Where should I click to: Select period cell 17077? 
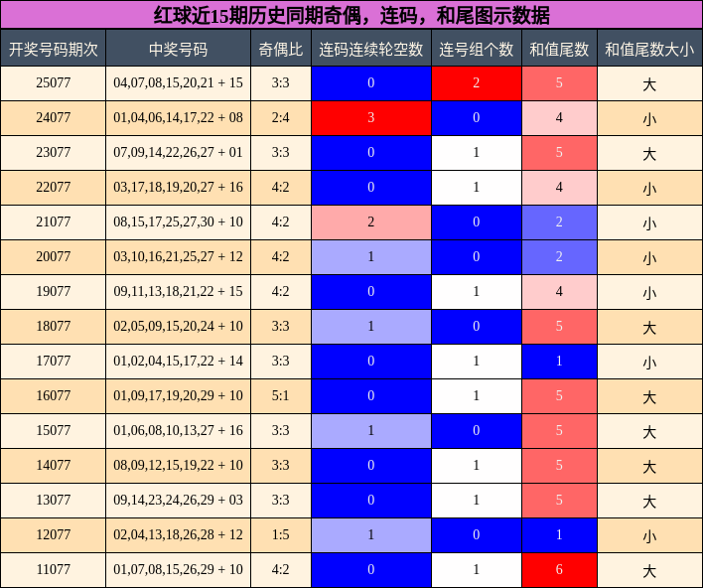coord(53,362)
